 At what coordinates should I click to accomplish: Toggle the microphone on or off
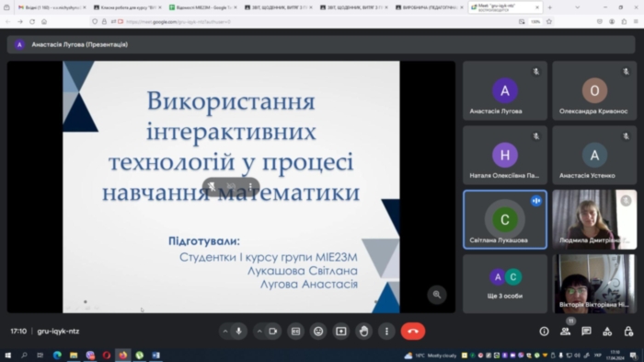pyautogui.click(x=238, y=332)
